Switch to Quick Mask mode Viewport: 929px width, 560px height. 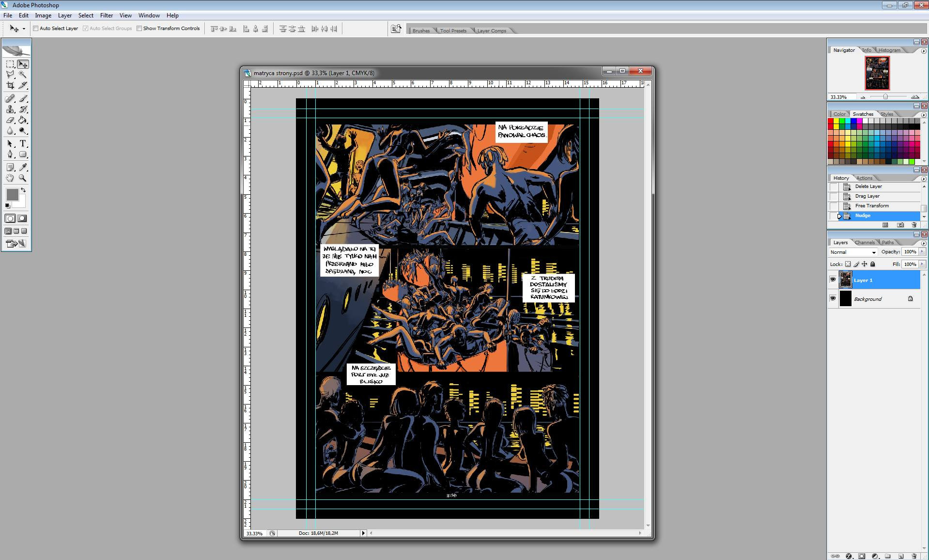22,218
